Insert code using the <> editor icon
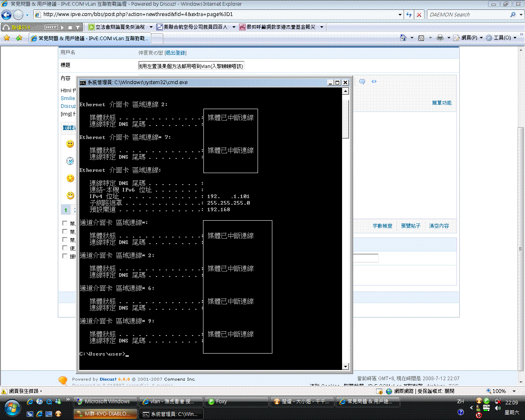The image size is (525, 420). [374, 81]
